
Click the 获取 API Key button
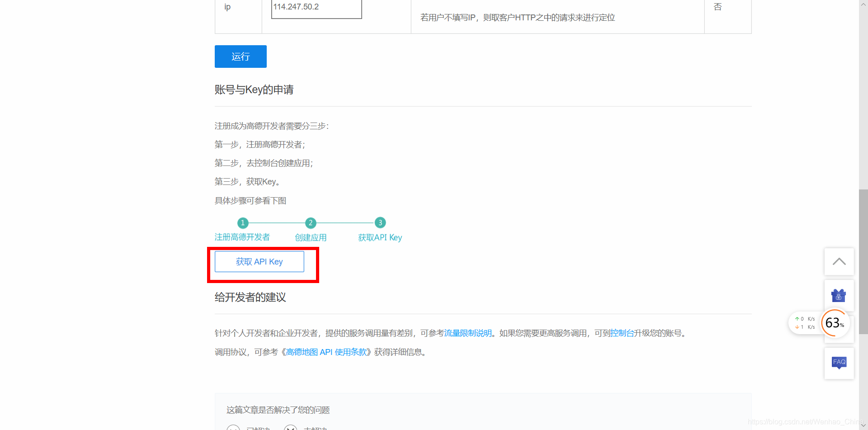click(259, 262)
